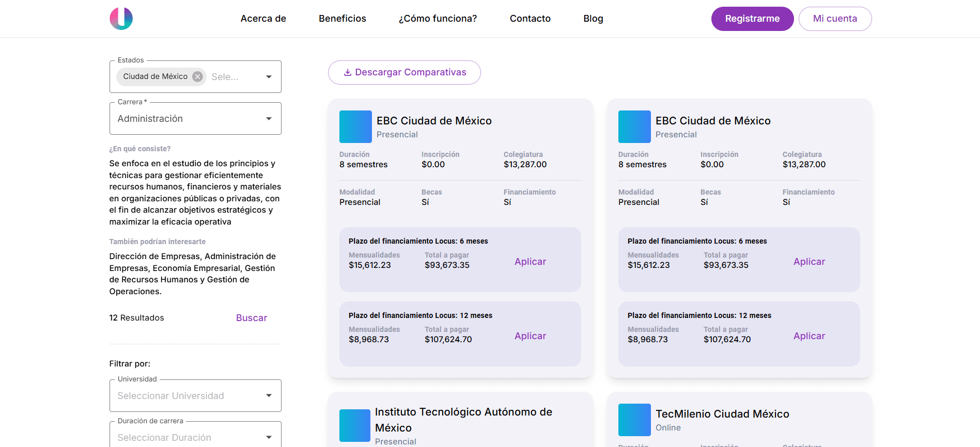Open the Beneficios menu item
The height and width of the screenshot is (447, 980).
343,19
